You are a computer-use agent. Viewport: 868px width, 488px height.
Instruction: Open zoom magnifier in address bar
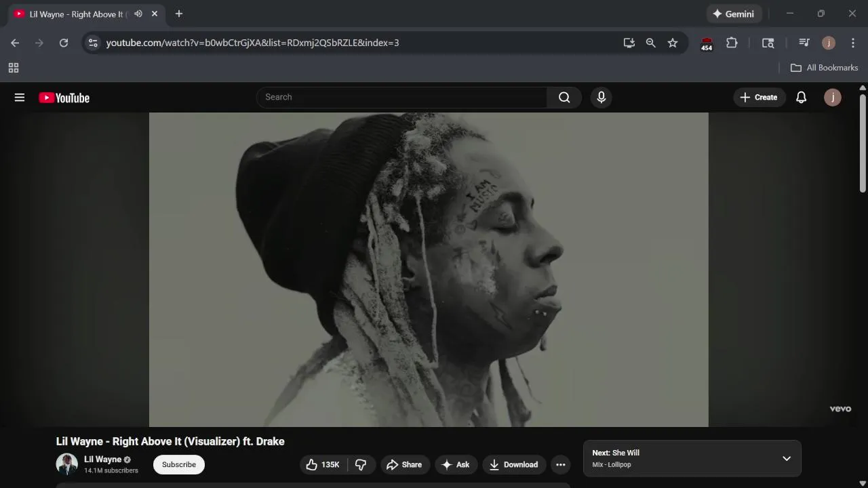click(x=651, y=43)
